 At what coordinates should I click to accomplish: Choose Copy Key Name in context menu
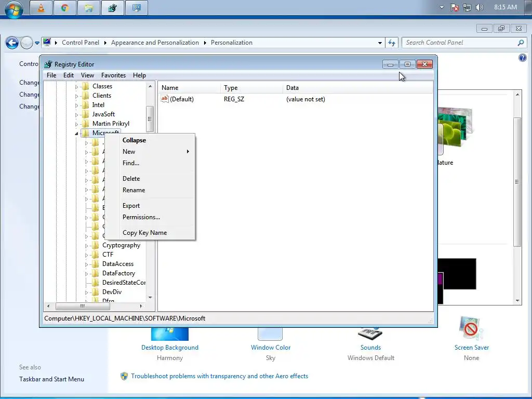click(144, 233)
